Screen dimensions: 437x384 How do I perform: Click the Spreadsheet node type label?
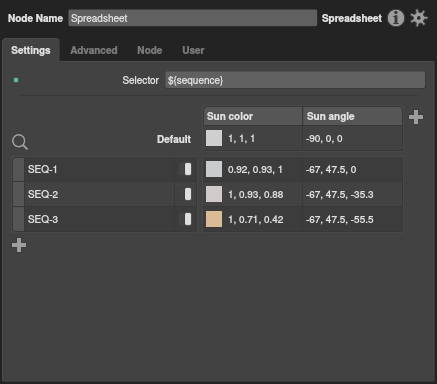click(352, 18)
